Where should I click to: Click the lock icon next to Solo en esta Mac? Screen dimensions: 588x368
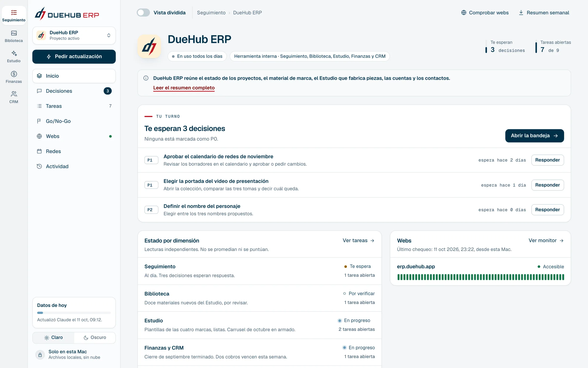[x=40, y=355]
